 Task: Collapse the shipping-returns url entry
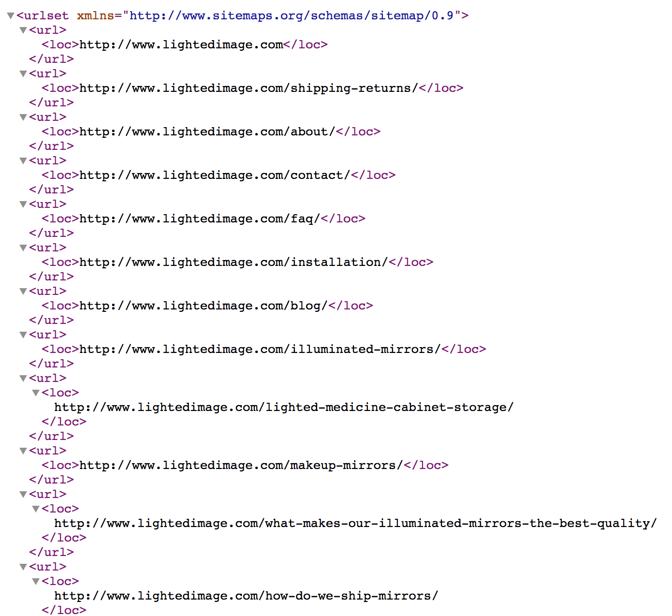pos(22,73)
